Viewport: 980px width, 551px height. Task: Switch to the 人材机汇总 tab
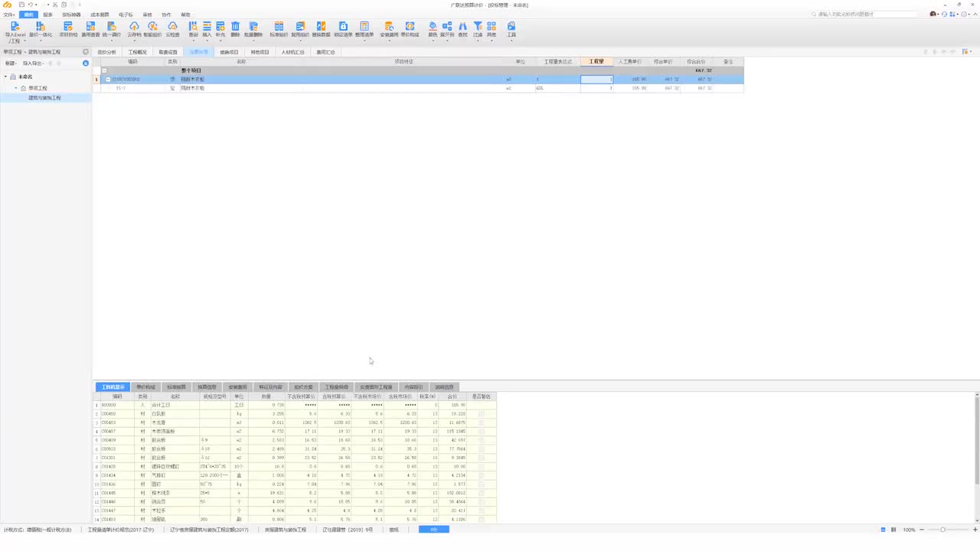click(292, 52)
